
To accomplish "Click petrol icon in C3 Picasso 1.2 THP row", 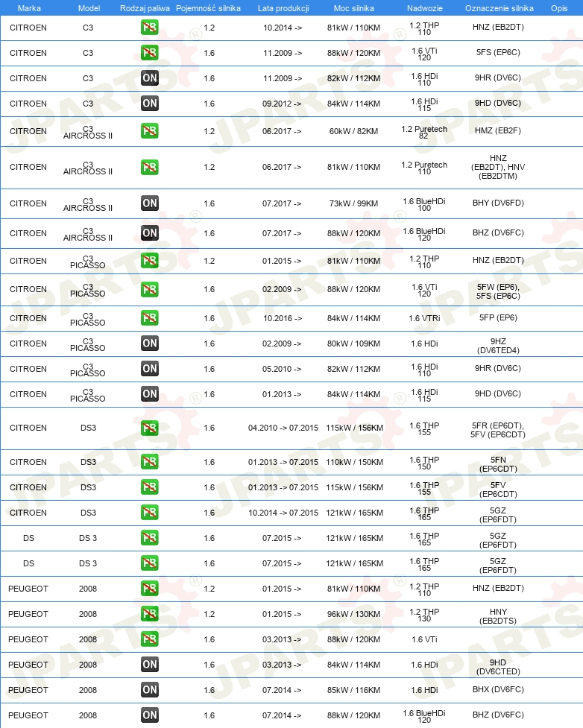I will [150, 261].
